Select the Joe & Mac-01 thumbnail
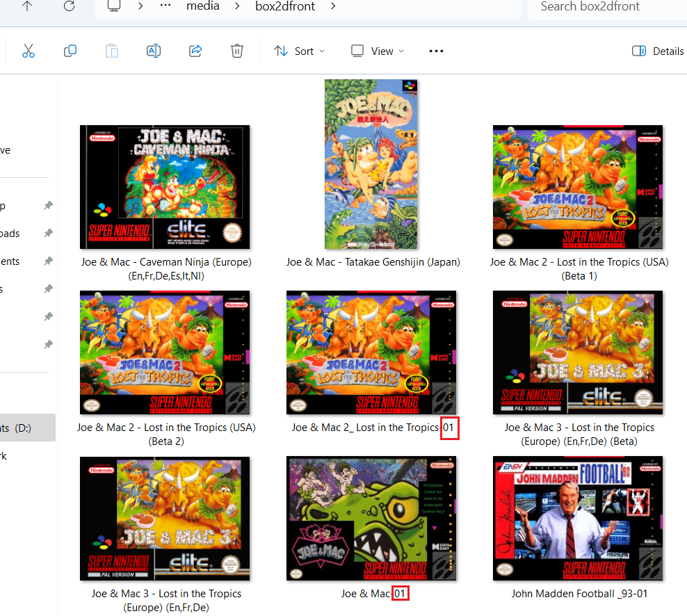 (x=371, y=519)
